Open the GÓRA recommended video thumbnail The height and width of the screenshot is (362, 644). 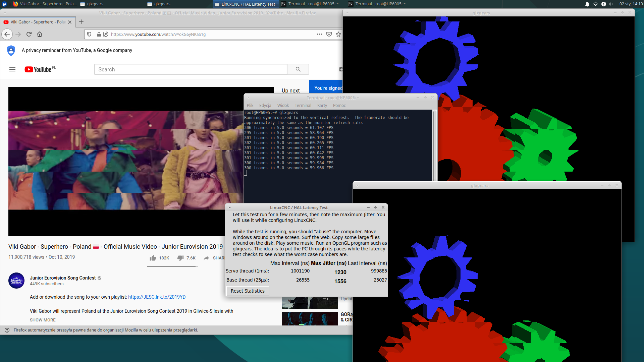point(310,318)
